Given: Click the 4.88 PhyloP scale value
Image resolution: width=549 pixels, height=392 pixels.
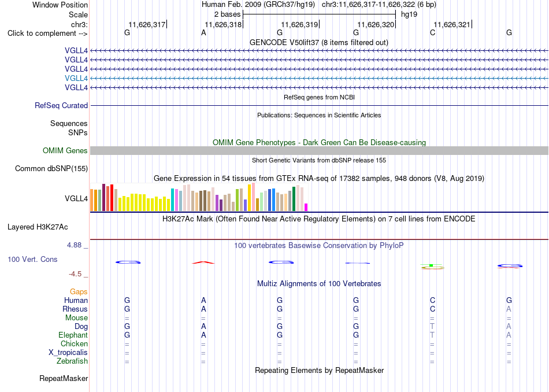Looking at the screenshot, I should tap(74, 245).
